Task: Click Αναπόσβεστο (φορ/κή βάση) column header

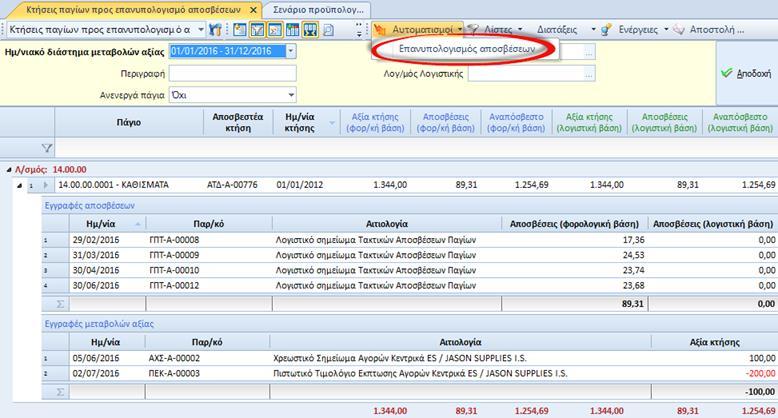Action: (x=516, y=122)
